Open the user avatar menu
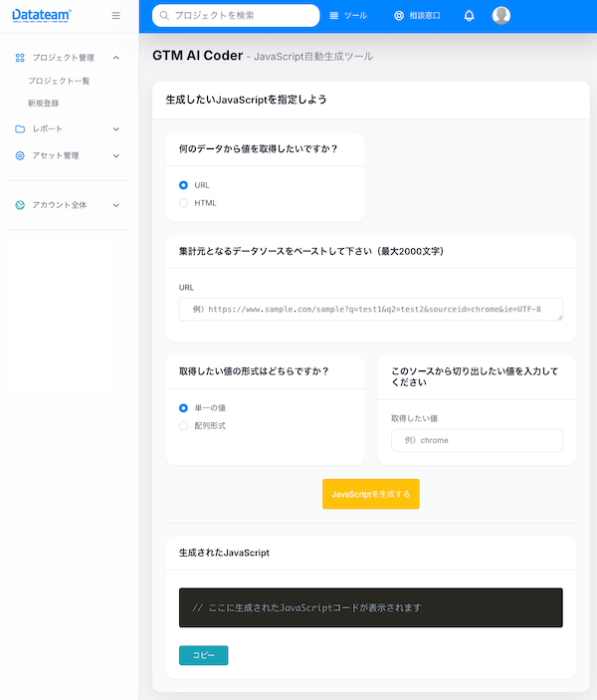 (501, 16)
